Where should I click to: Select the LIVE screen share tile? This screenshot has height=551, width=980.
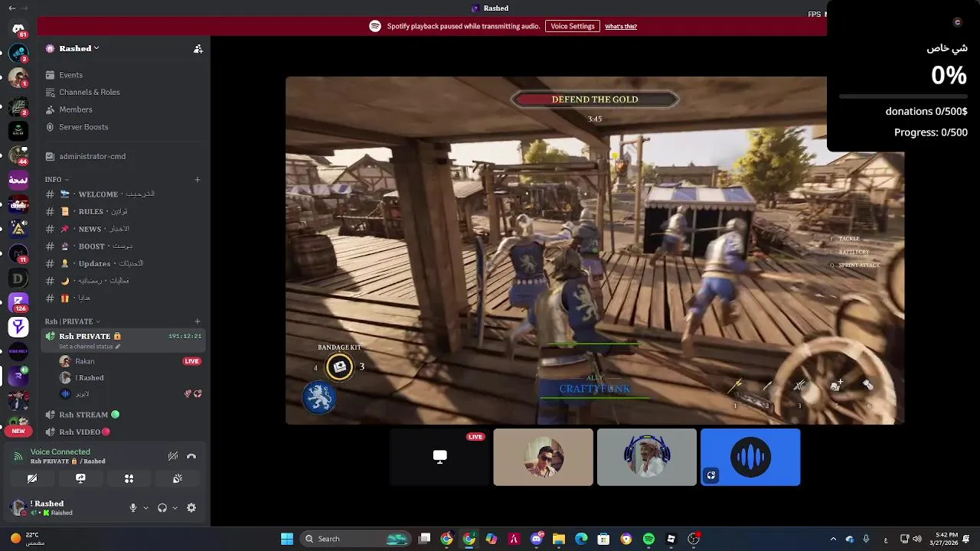tap(439, 457)
